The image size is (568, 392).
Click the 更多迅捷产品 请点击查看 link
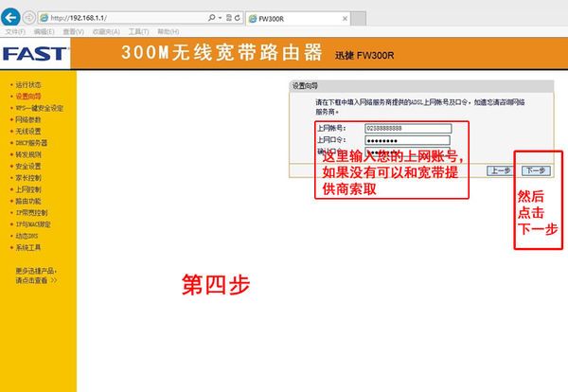pos(36,276)
